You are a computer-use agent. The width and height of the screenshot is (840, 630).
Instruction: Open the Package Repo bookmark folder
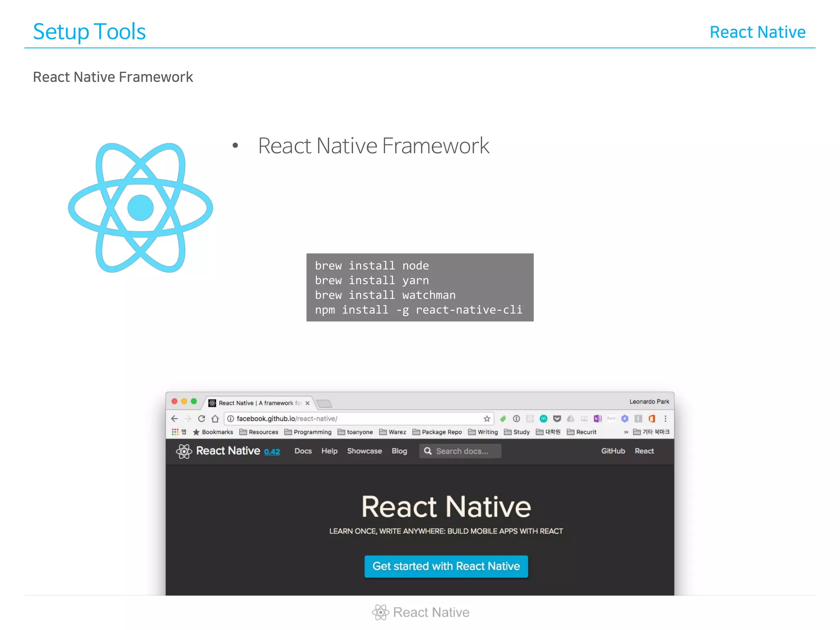point(437,432)
